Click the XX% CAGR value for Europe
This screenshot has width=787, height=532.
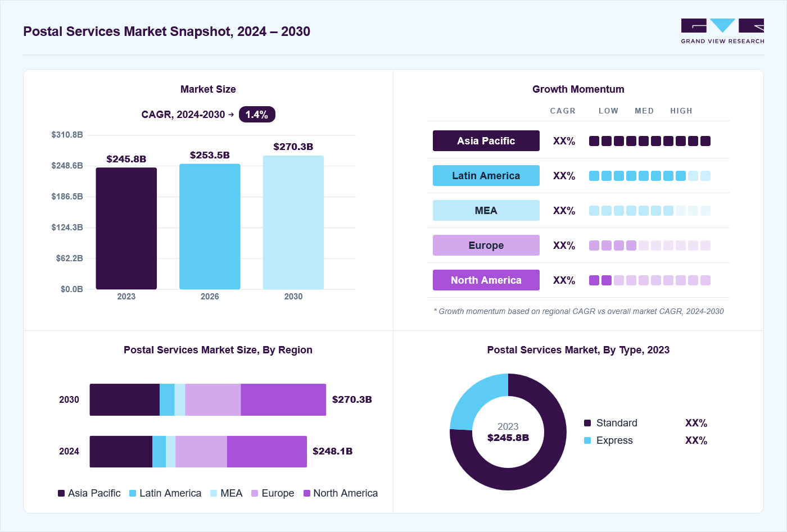click(x=564, y=245)
